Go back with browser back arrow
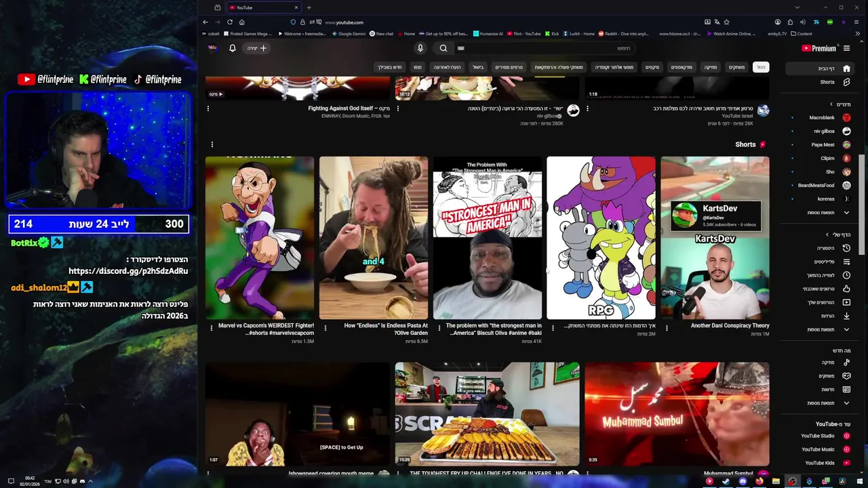The height and width of the screenshot is (488, 868). point(205,22)
